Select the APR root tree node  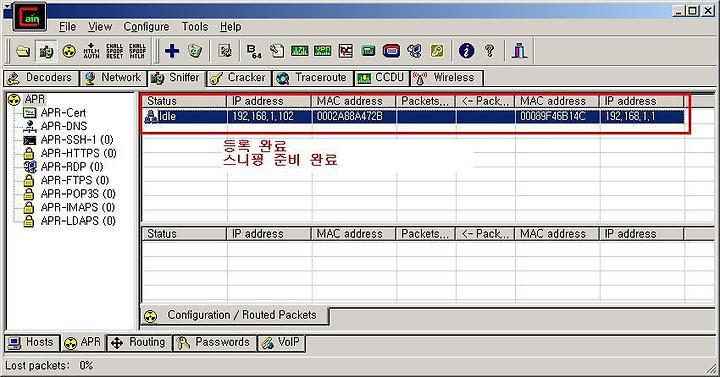34,99
